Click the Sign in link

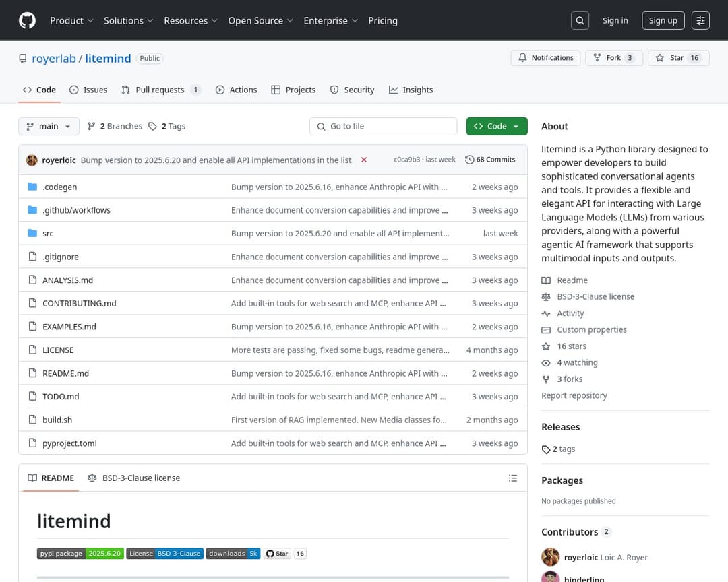coord(615,20)
